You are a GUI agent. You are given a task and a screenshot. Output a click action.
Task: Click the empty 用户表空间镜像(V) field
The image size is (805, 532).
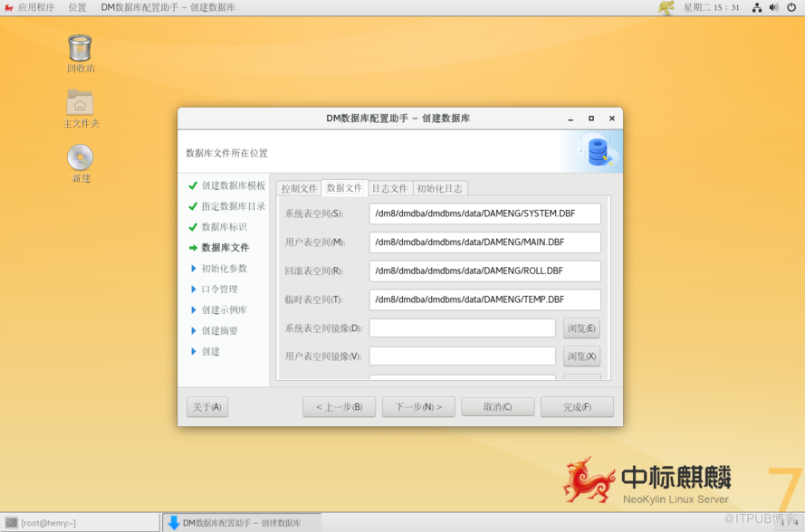463,356
